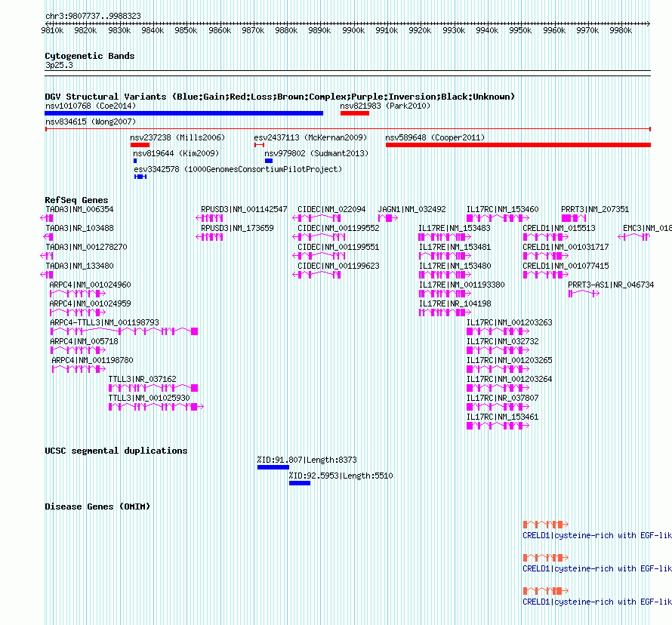The width and height of the screenshot is (672, 625).
Task: Click transcript label CIDEC|NM_022094
Action: (331, 210)
